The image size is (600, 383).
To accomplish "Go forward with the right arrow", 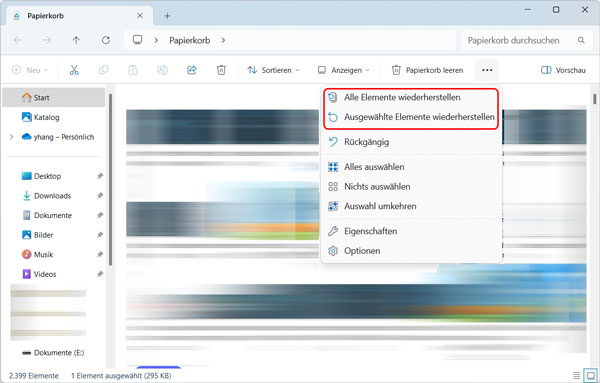I will [x=47, y=40].
